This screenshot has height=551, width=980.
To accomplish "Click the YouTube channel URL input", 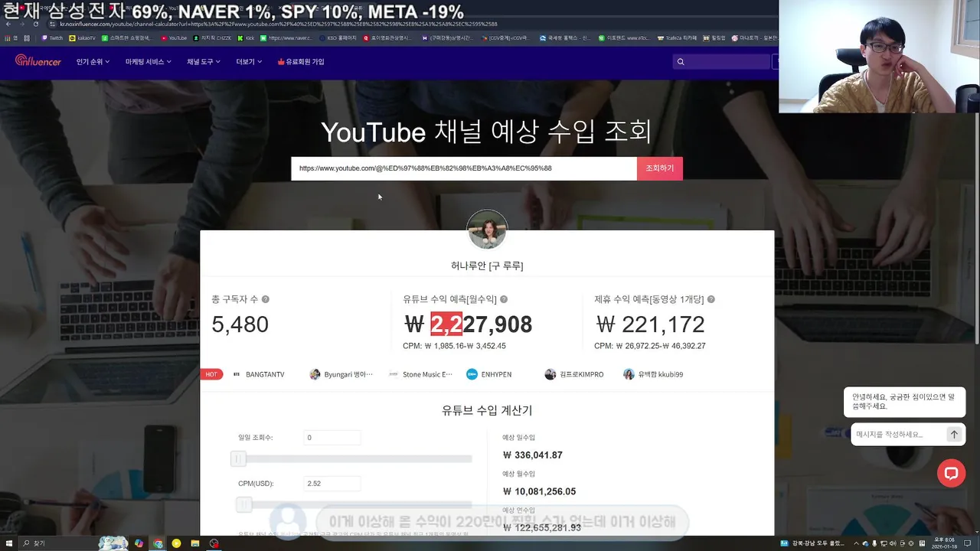I will (464, 168).
